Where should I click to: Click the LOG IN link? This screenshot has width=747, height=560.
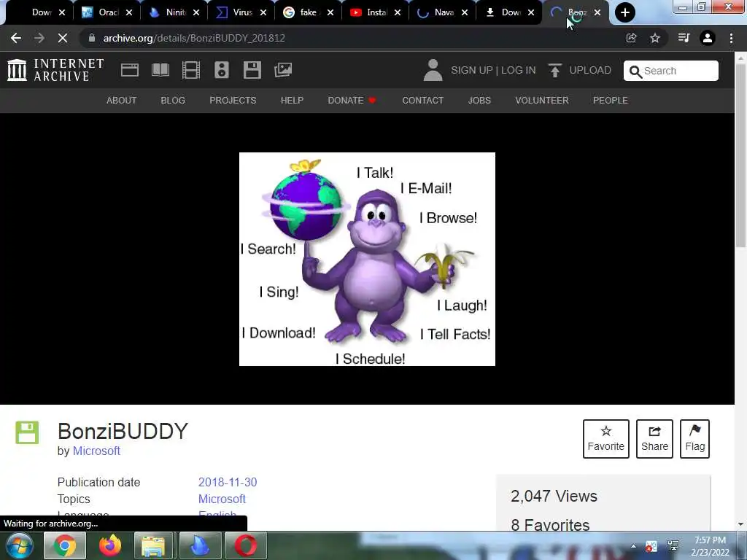click(519, 70)
